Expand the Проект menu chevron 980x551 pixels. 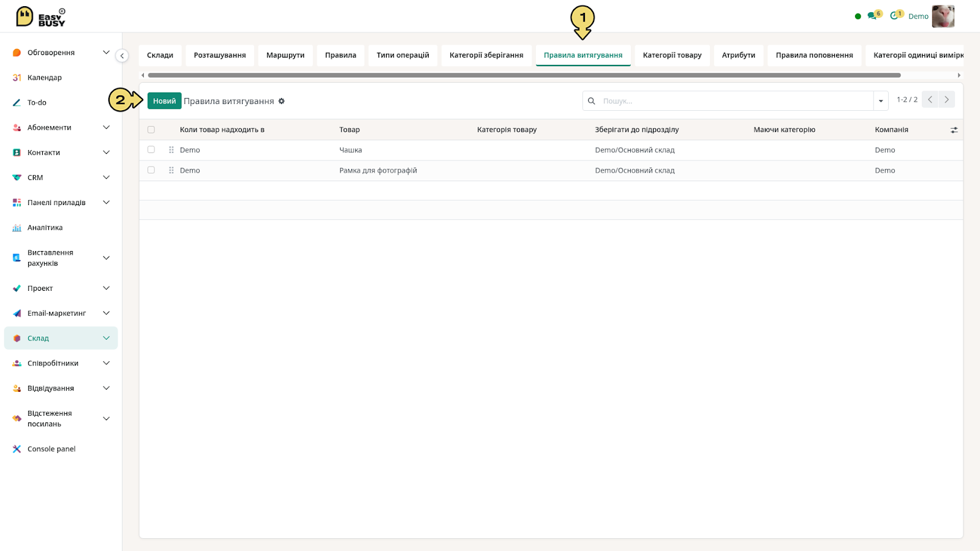point(106,288)
